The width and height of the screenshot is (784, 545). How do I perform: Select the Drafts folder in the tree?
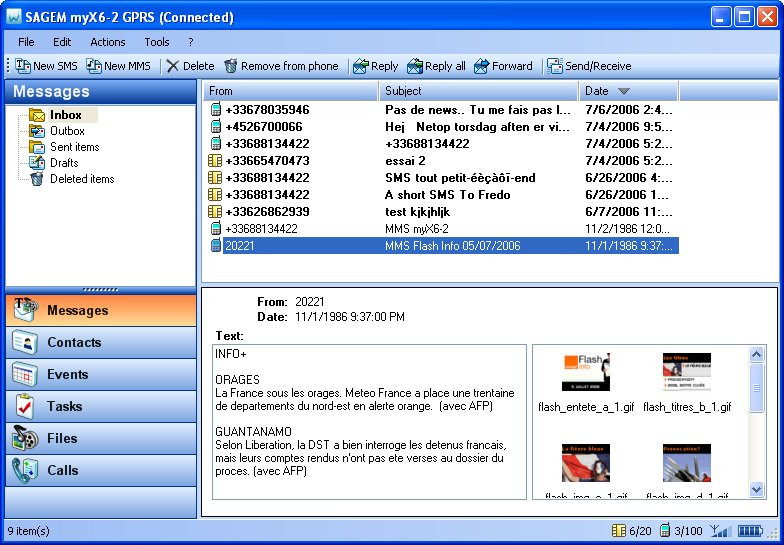tap(64, 163)
